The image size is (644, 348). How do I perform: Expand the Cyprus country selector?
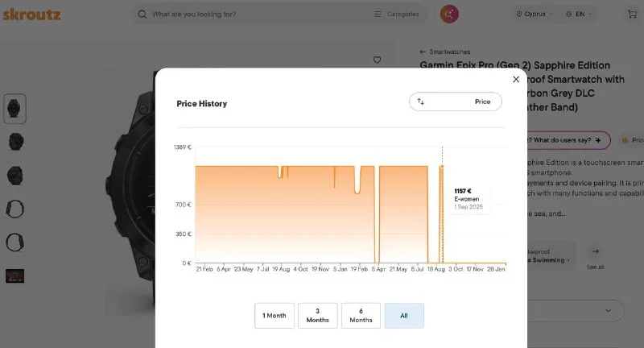(534, 14)
